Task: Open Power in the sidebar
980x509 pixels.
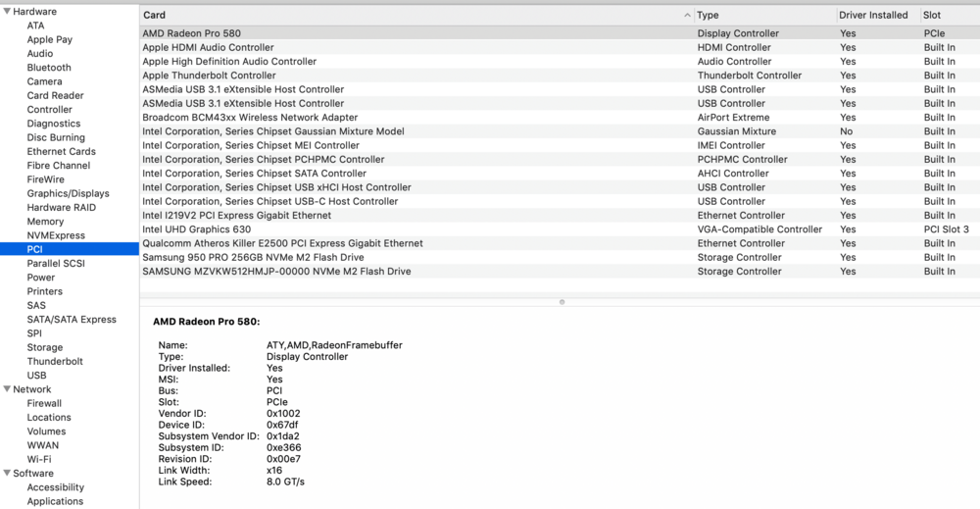Action: (40, 278)
